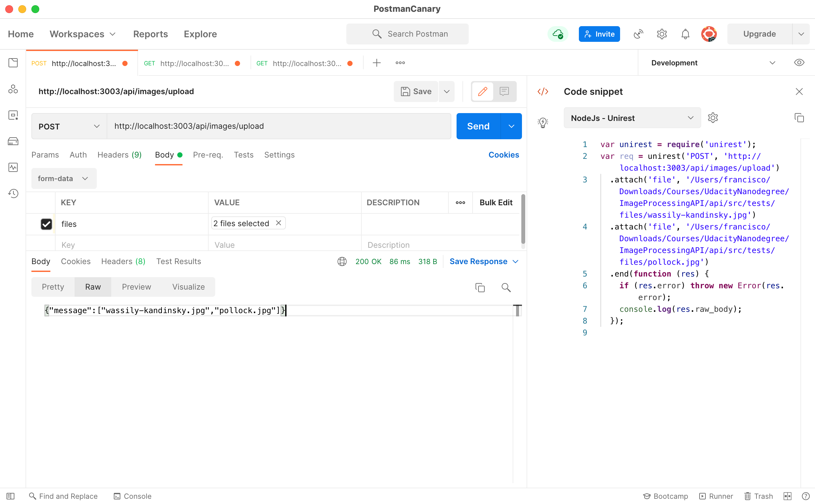Click the request URL input field
The height and width of the screenshot is (504, 815).
(279, 126)
